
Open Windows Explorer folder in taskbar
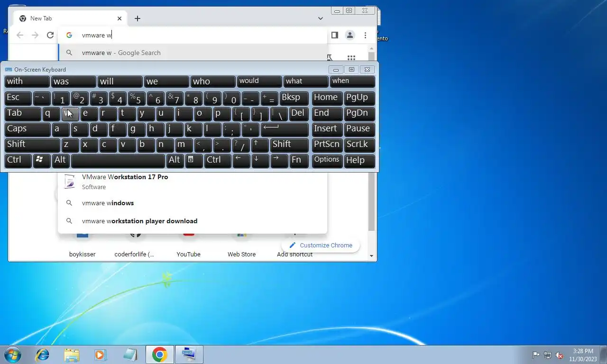[x=72, y=355]
